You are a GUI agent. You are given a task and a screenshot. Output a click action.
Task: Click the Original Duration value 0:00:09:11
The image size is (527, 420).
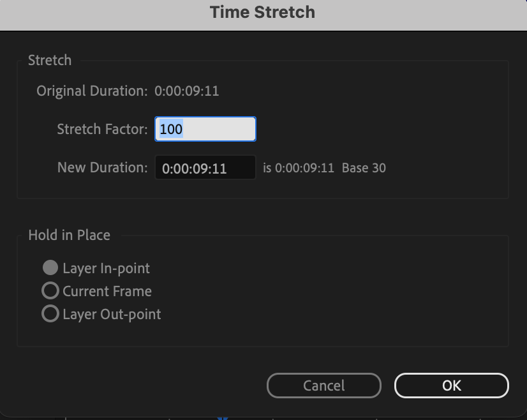pos(187,91)
